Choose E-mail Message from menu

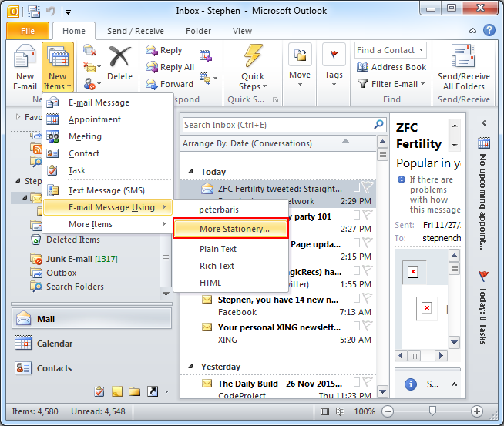coord(108,102)
